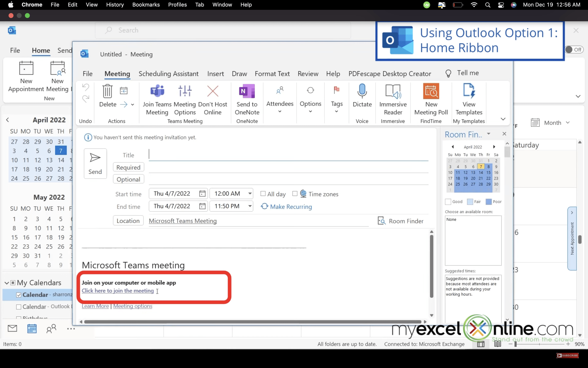Click the Send button with paper plane
Viewport: 588px width, 368px height.
[x=95, y=164]
